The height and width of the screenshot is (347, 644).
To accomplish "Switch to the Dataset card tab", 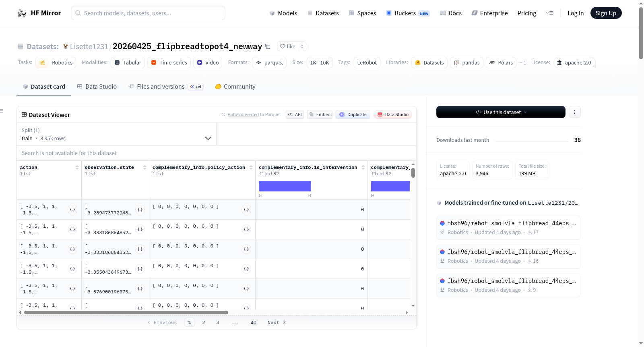I will tap(44, 87).
